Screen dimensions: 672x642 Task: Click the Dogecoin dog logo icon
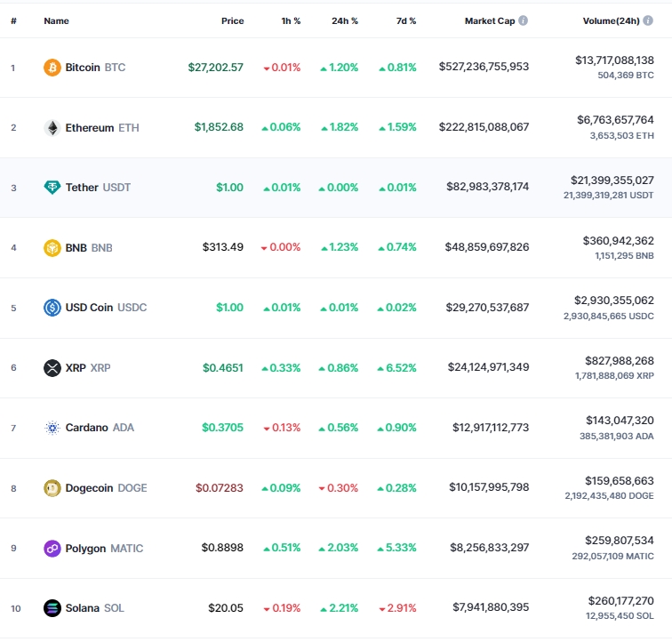(52, 487)
